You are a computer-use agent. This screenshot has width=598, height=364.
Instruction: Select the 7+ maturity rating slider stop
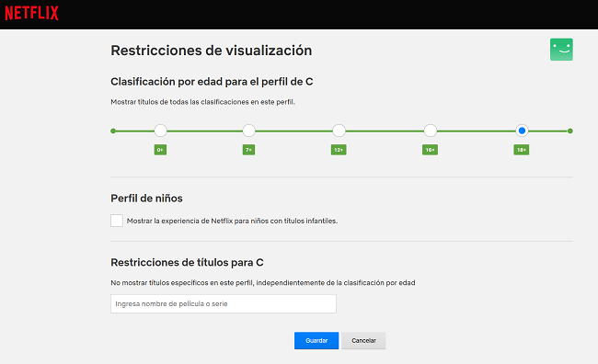click(x=248, y=131)
